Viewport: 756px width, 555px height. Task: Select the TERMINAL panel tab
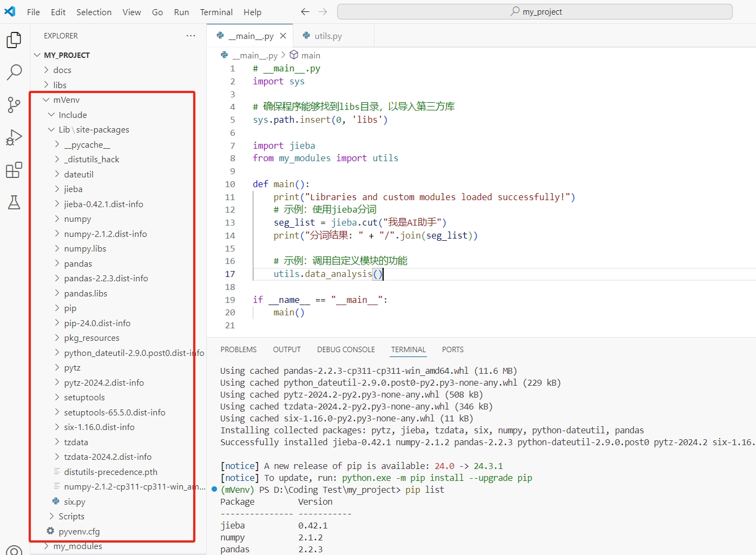(x=409, y=349)
